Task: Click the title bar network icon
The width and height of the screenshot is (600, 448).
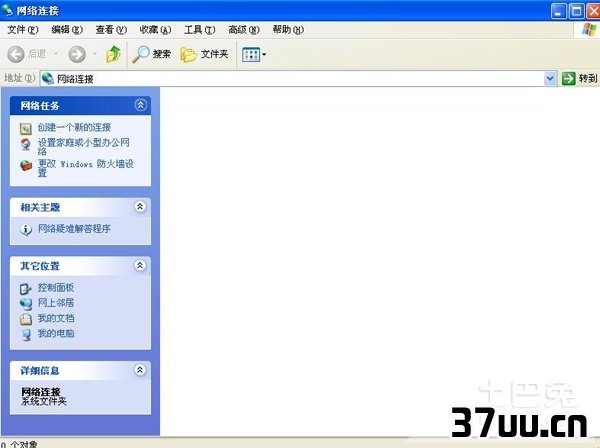Action: (7, 10)
